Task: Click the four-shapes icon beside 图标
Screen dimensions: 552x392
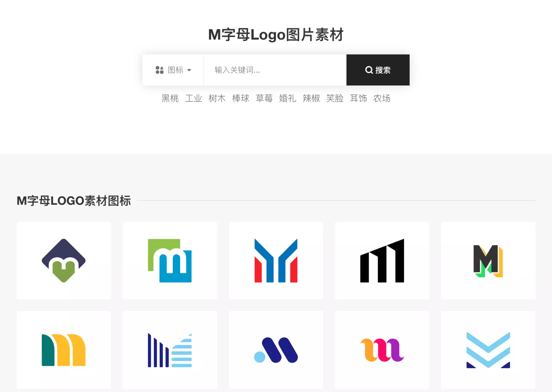Action: point(160,70)
